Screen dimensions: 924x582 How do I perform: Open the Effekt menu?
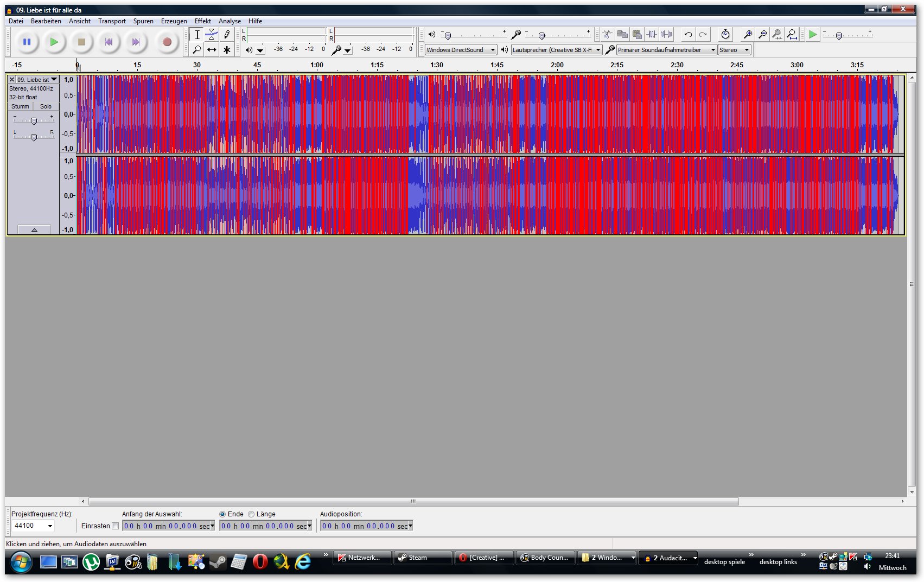coord(203,21)
